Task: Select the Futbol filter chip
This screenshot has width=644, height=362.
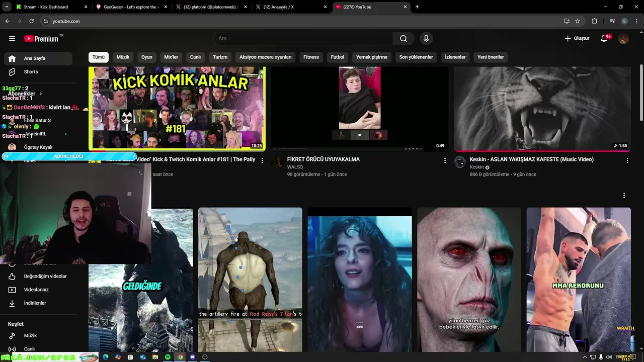Action: [x=338, y=57]
